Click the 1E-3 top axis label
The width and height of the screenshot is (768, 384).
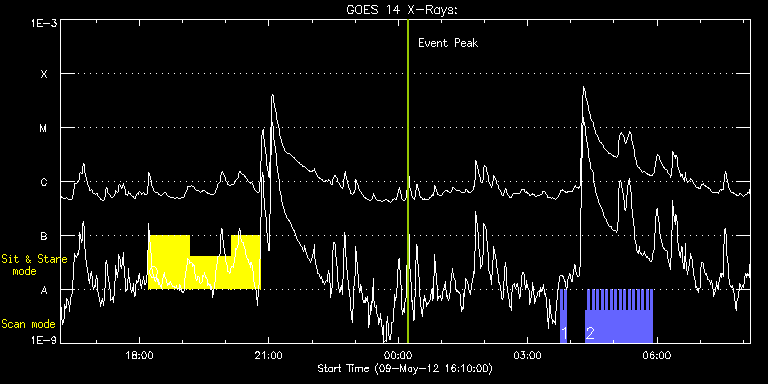point(44,23)
